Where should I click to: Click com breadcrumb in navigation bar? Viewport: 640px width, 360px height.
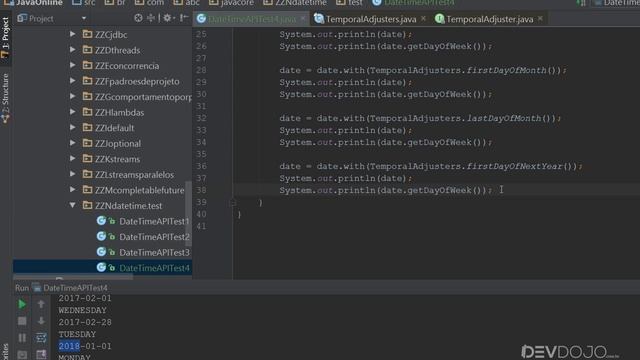[x=149, y=3]
